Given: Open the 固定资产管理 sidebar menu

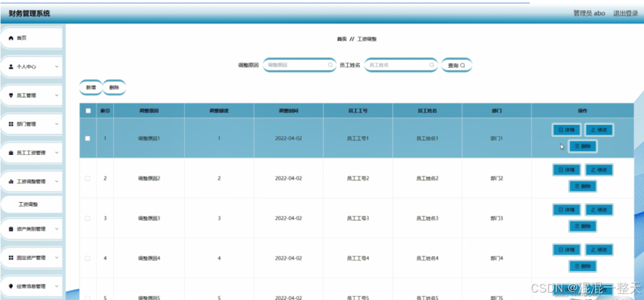Looking at the screenshot, I should (31, 258).
